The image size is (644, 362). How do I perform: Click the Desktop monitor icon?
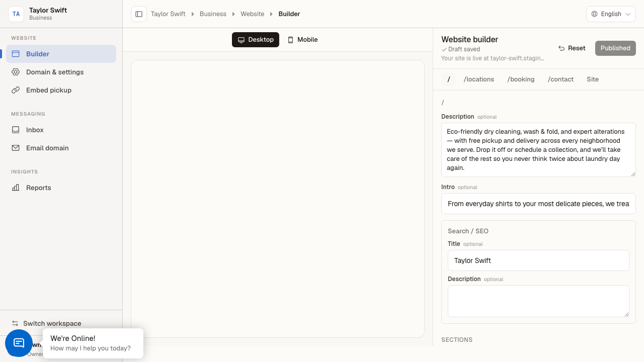click(x=241, y=40)
